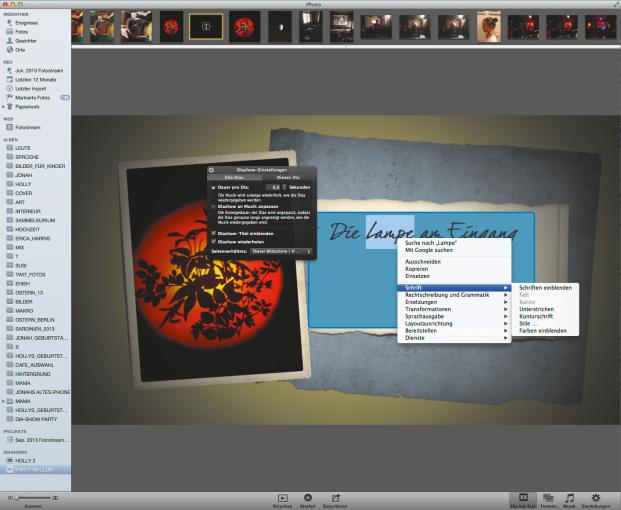Uncheck Diashow wiederholen

214,242
